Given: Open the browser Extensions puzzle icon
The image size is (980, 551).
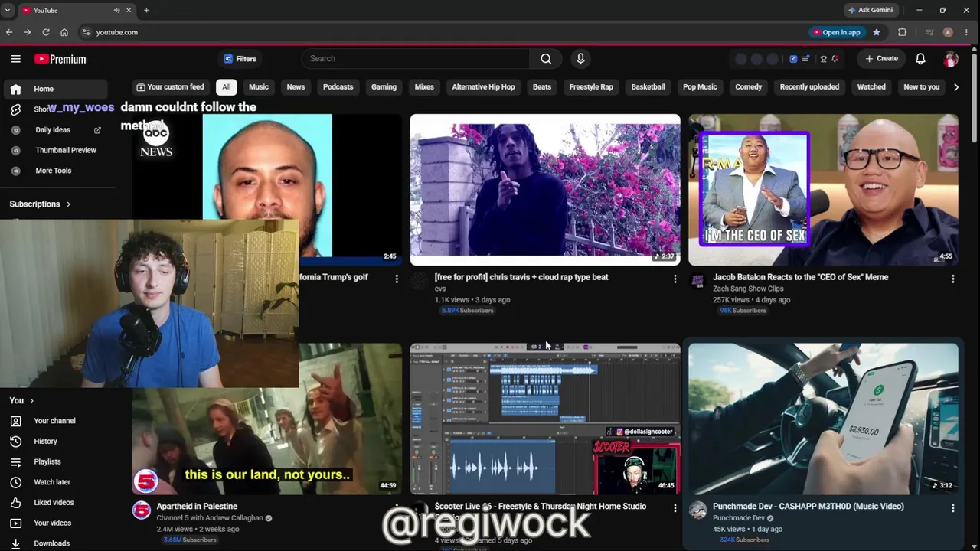Looking at the screenshot, I should click(x=902, y=32).
